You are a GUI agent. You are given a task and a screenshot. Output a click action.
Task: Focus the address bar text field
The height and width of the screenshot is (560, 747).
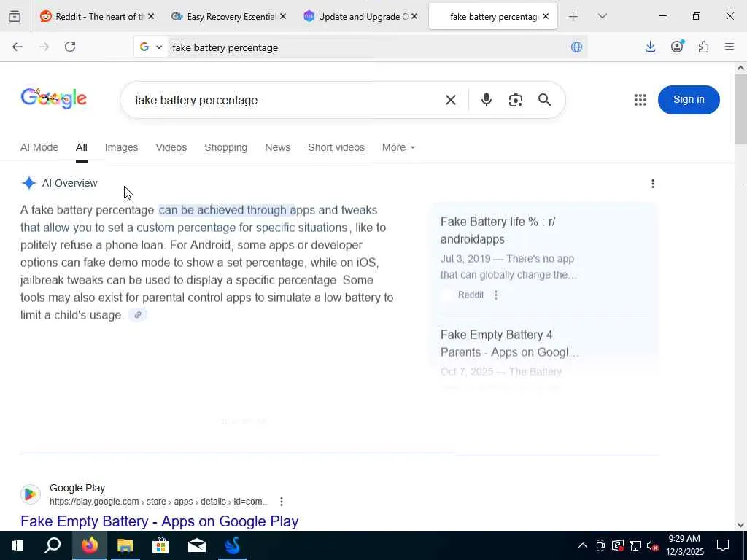pyautogui.click(x=367, y=47)
